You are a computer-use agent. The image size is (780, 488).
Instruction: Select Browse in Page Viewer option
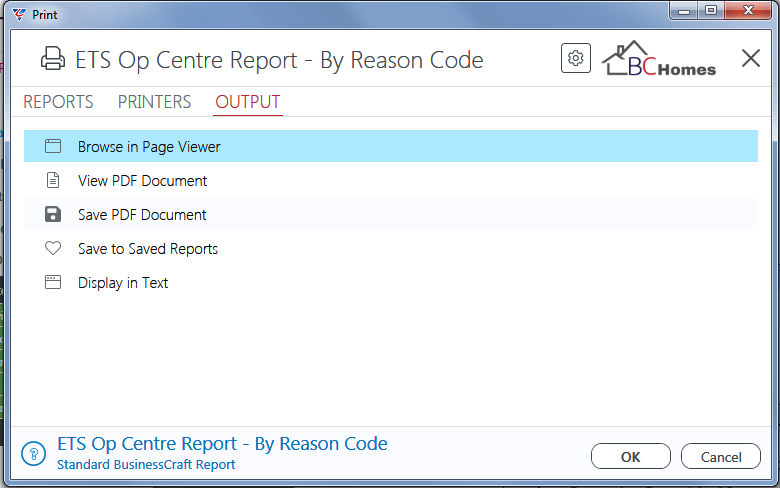click(x=390, y=146)
